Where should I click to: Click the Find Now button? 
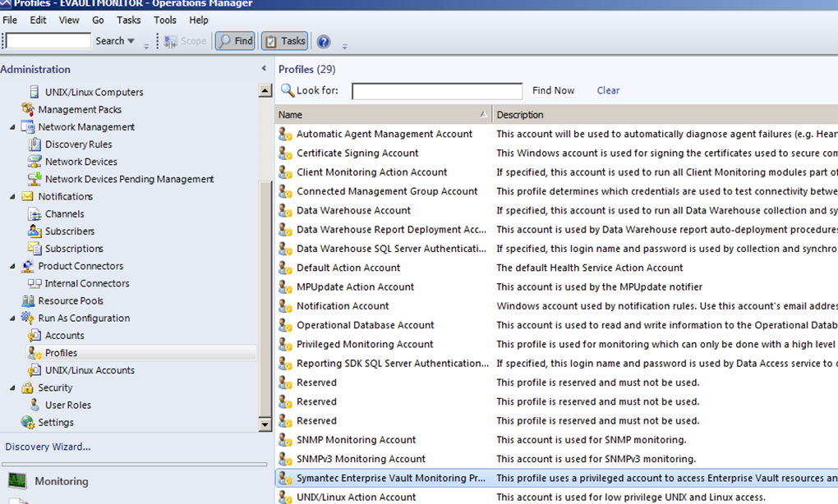coord(553,90)
